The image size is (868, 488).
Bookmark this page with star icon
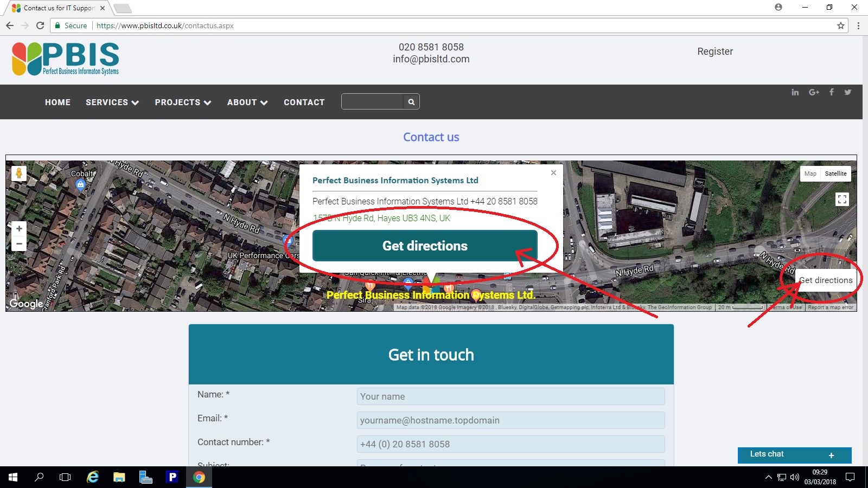tap(841, 25)
